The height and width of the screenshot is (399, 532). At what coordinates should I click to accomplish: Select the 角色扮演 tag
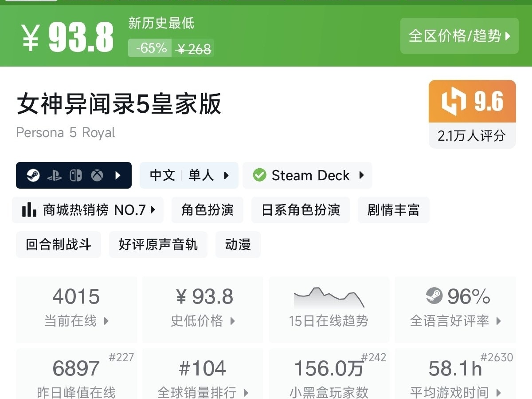tap(207, 210)
